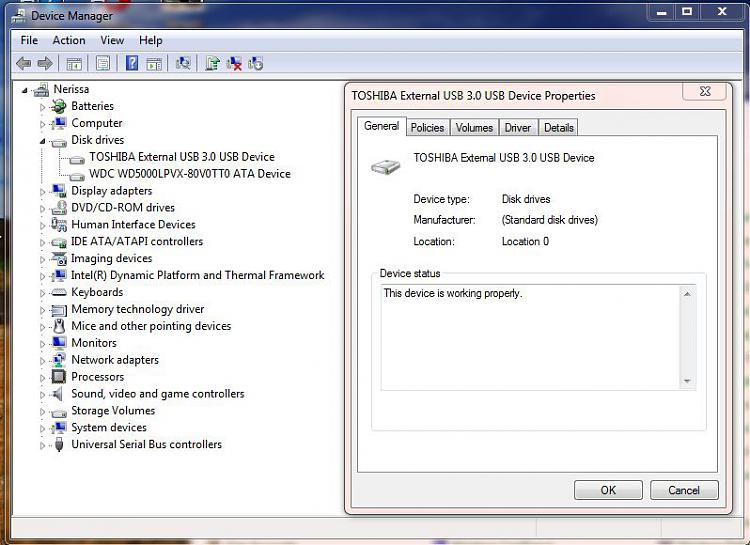The width and height of the screenshot is (750, 545).
Task: Open the View menu
Action: coord(112,40)
